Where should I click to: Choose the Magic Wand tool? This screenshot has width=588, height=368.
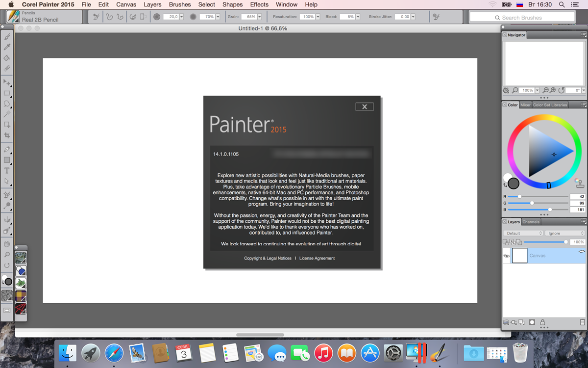[7, 114]
